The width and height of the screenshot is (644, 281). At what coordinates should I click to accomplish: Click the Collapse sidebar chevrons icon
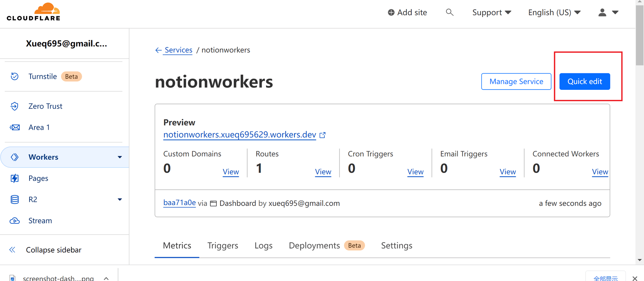[x=12, y=250]
